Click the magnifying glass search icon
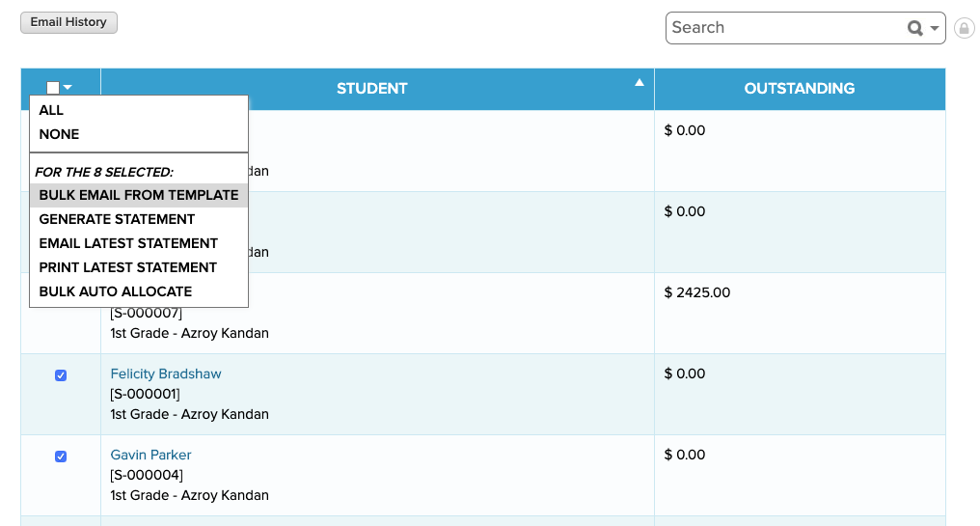The width and height of the screenshot is (980, 526). pos(915,28)
